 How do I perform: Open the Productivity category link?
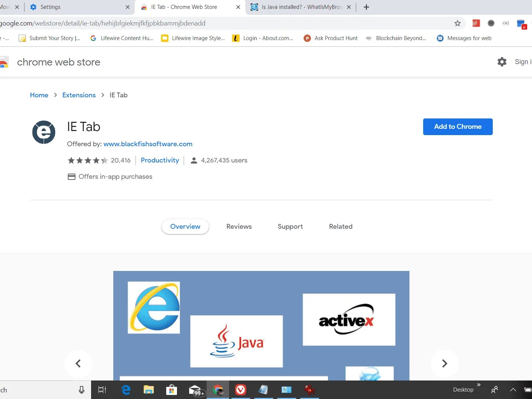point(160,160)
